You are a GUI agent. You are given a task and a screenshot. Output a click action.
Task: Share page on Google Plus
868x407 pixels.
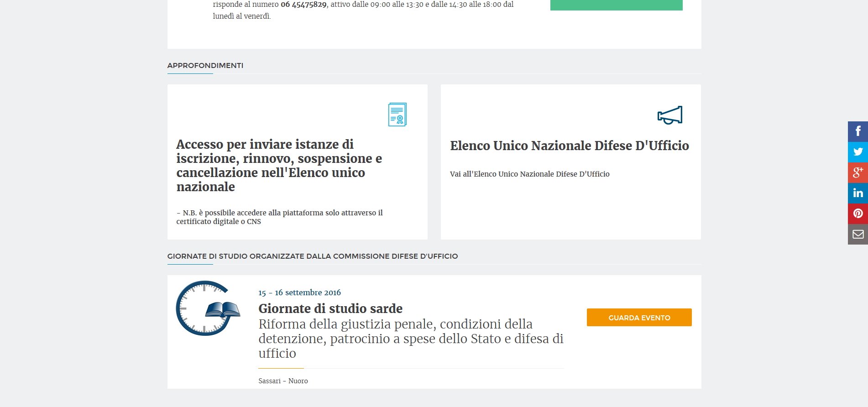tap(858, 172)
